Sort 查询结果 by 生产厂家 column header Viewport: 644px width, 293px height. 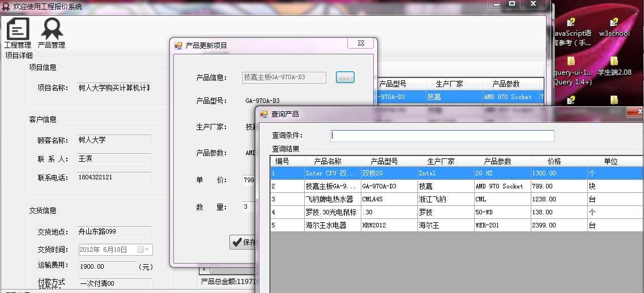(446, 161)
